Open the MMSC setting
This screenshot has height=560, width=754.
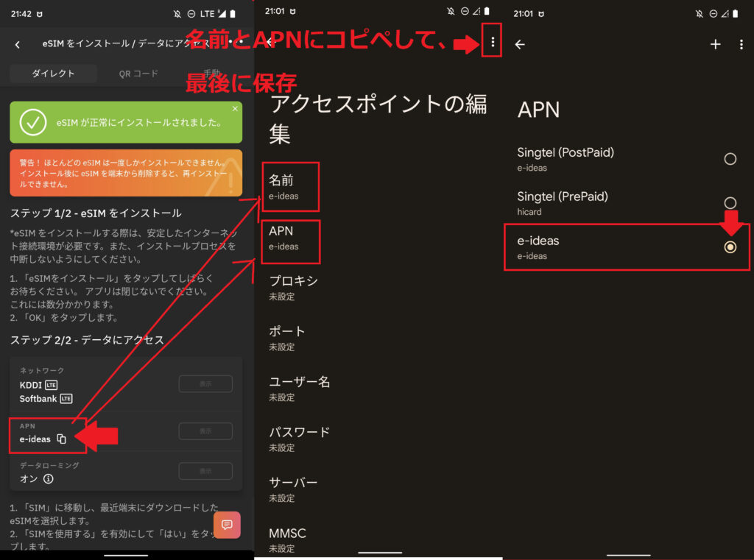[378, 539]
